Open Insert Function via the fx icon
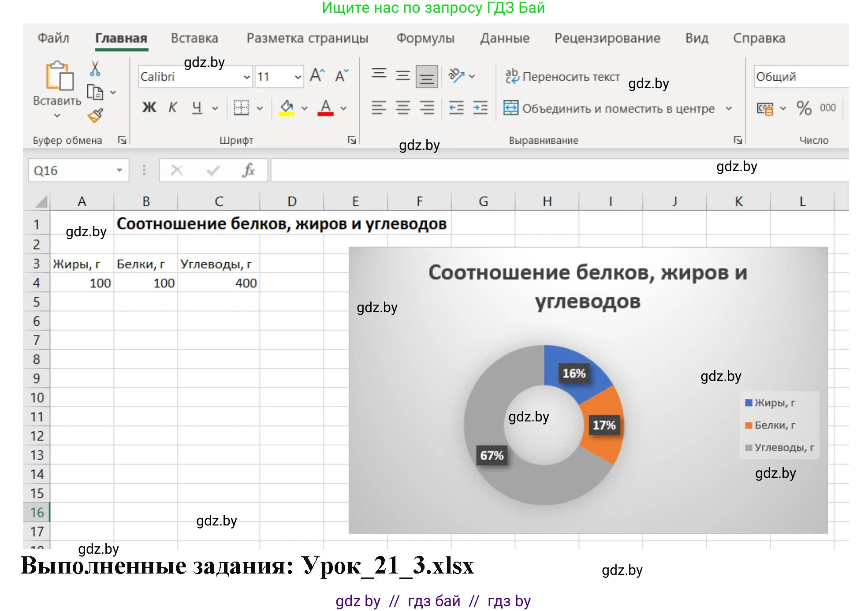Image resolution: width=868 pixels, height=611 pixels. [248, 170]
